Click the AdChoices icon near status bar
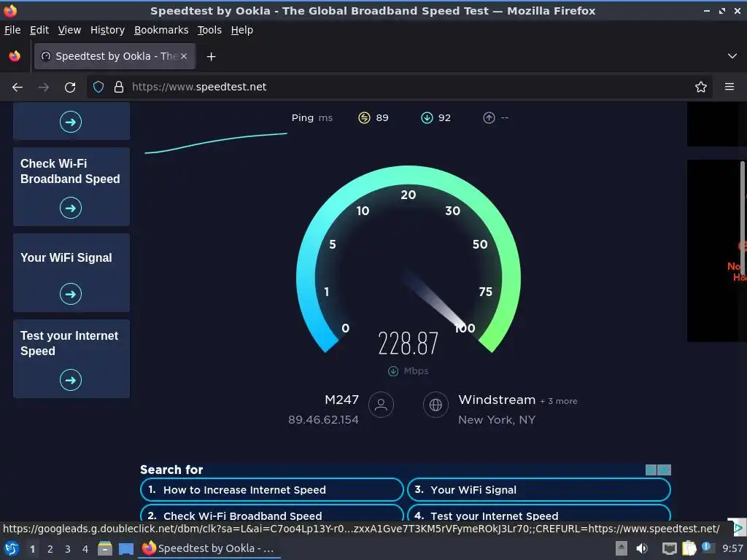This screenshot has width=747, height=560. click(x=738, y=528)
